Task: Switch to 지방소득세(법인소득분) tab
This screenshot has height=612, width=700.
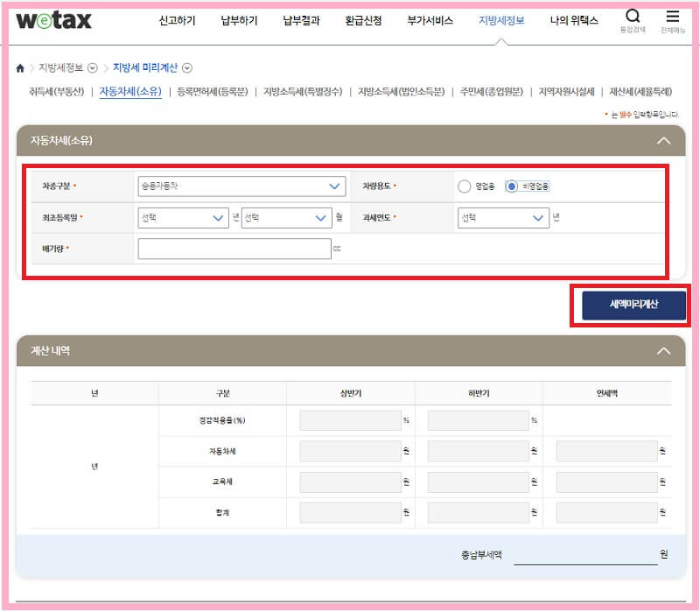Action: click(402, 92)
